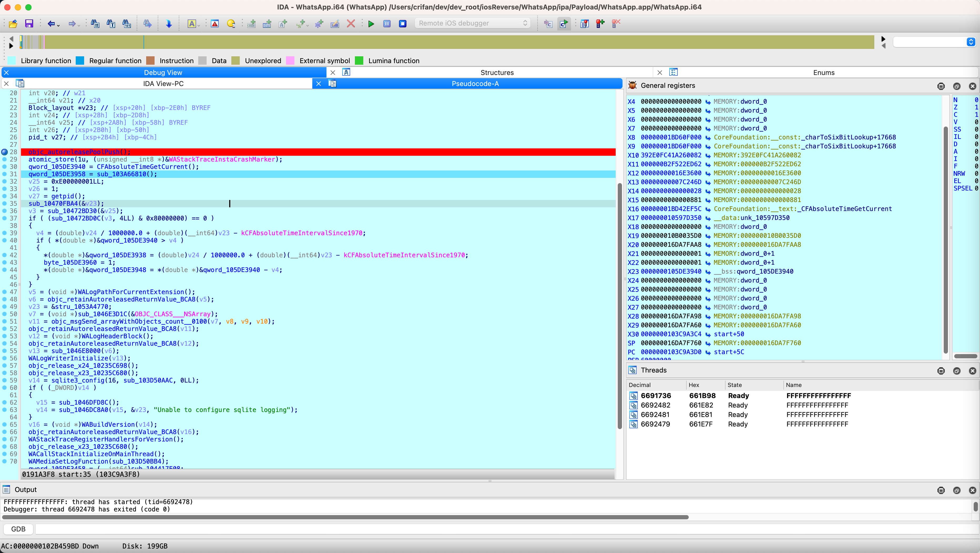Screen dimensions: 980x553
Task: Add a breakpoint with the red plus icon
Action: click(x=600, y=24)
